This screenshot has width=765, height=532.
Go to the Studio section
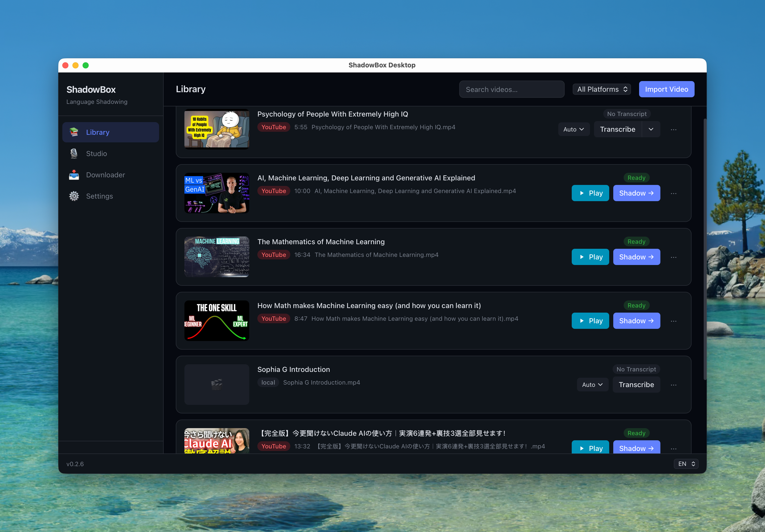[111, 154]
